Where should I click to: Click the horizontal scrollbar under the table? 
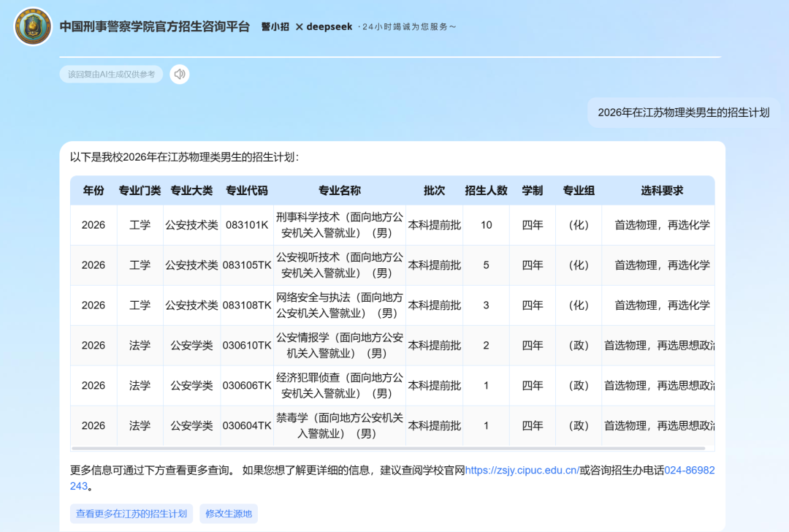click(x=389, y=448)
